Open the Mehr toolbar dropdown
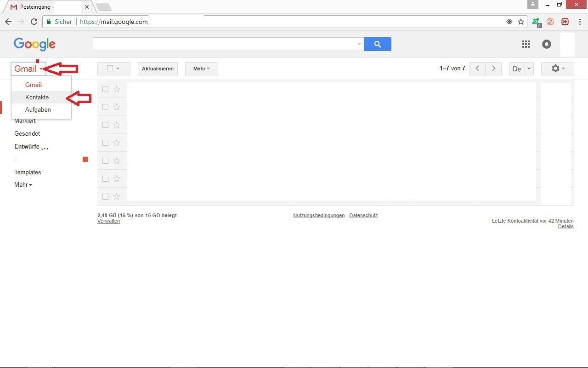 point(202,69)
